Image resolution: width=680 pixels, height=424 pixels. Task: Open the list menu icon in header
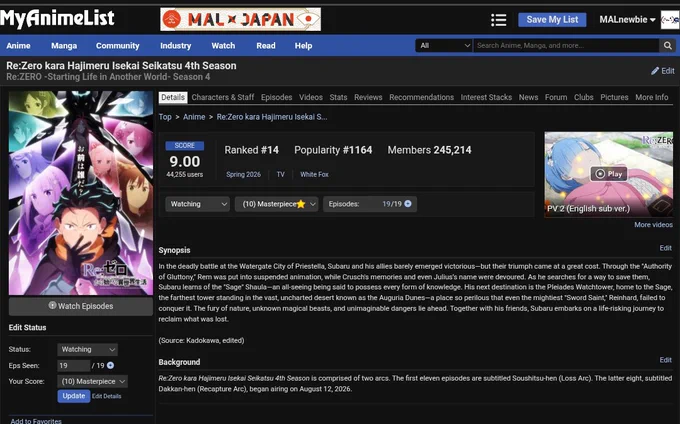[499, 20]
